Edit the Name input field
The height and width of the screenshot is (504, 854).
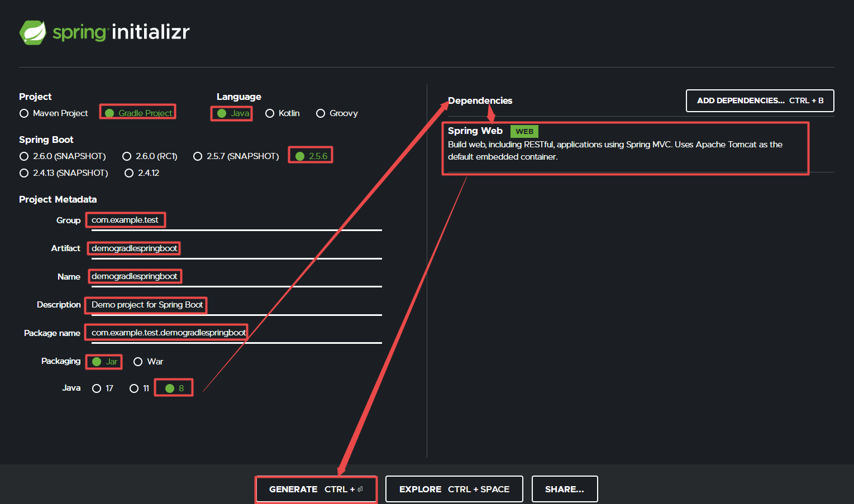(237, 277)
